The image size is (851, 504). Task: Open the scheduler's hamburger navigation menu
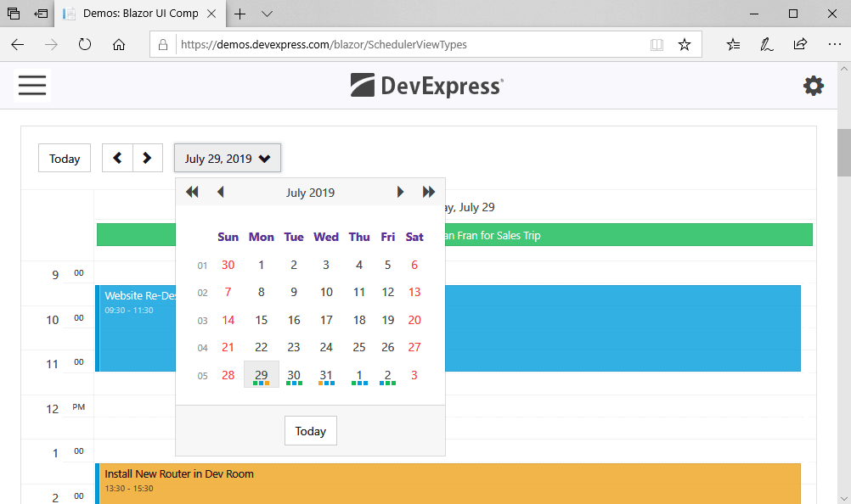tap(31, 85)
